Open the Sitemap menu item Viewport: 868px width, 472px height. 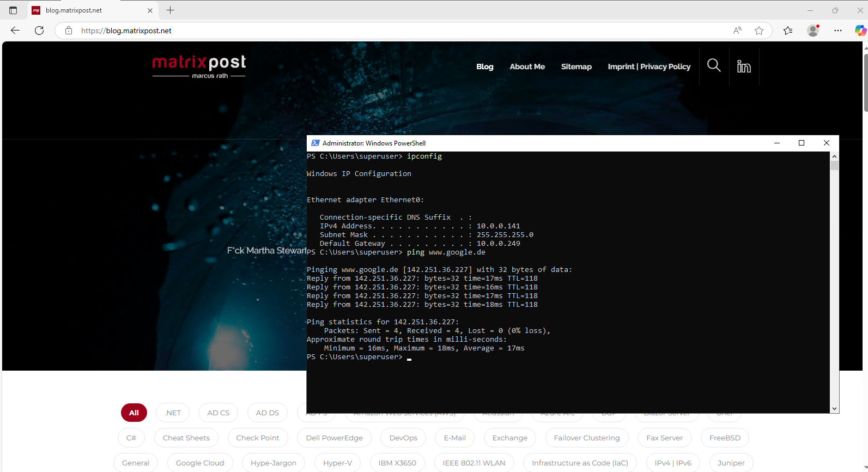(x=576, y=66)
